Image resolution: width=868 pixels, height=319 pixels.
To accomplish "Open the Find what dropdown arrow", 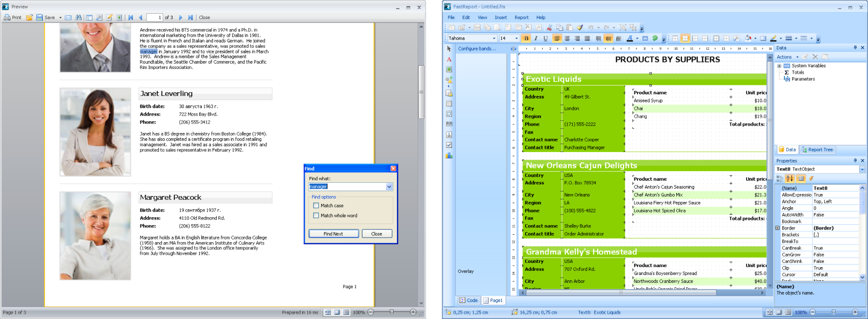I will (389, 187).
